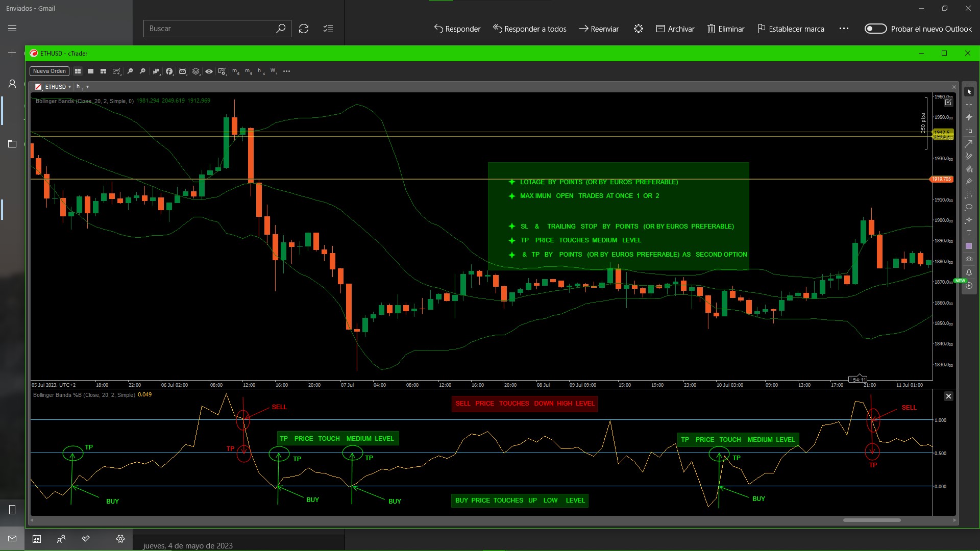980x551 pixels.
Task: Select the ellipse shape tool
Action: pos(969,208)
